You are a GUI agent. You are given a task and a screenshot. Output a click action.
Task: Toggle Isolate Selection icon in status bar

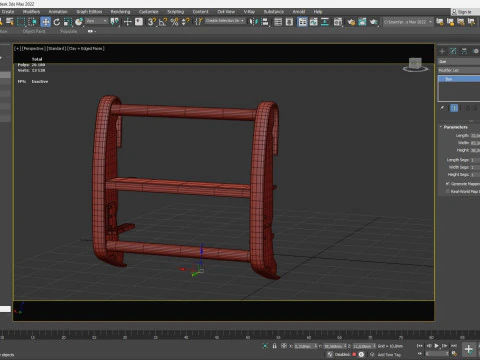click(265, 346)
